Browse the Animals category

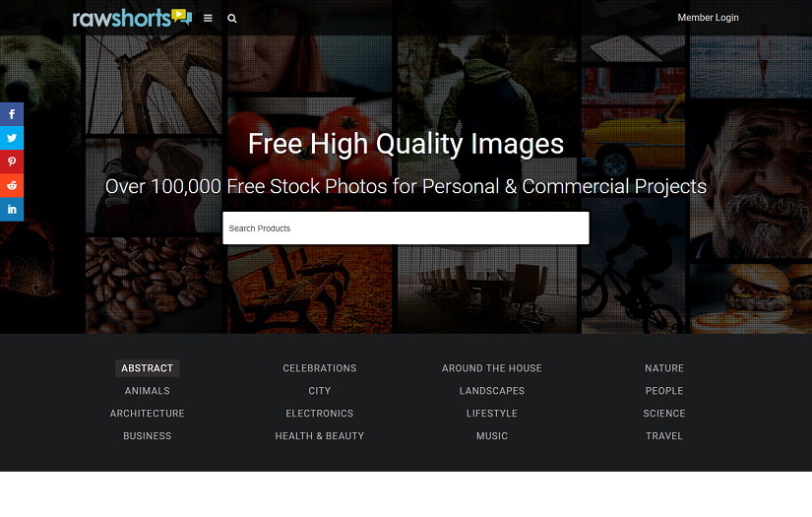pos(147,391)
